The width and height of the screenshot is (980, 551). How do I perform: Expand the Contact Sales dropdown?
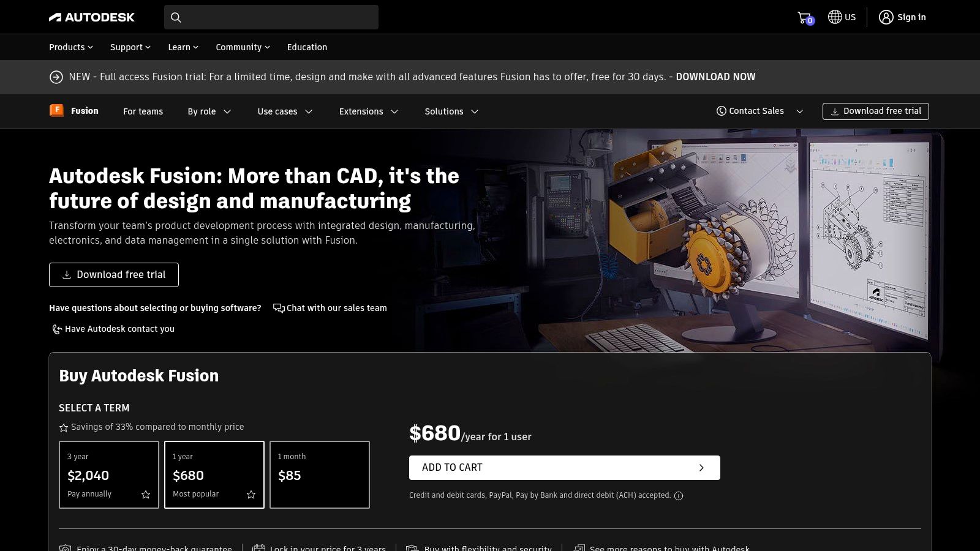799,111
